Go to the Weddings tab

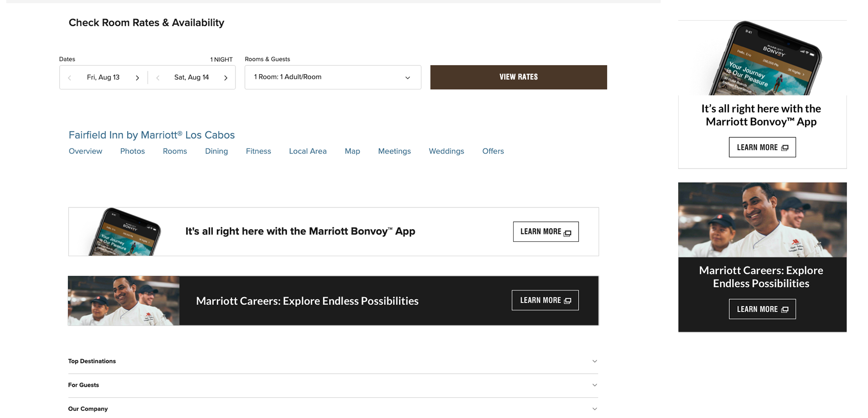click(x=447, y=151)
